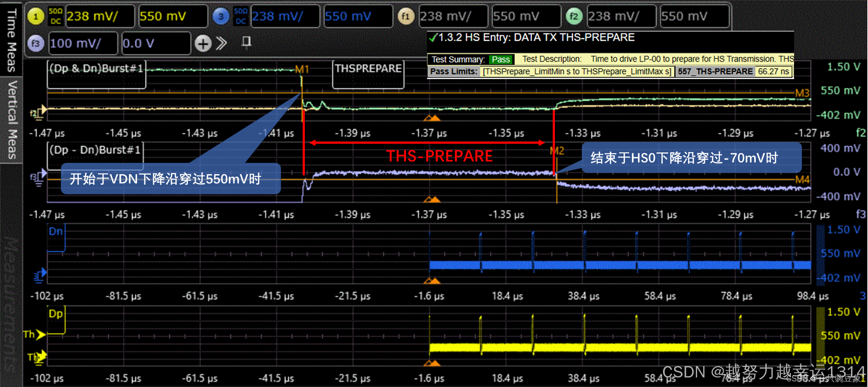Click the pin icon in channel bar

tap(247, 42)
